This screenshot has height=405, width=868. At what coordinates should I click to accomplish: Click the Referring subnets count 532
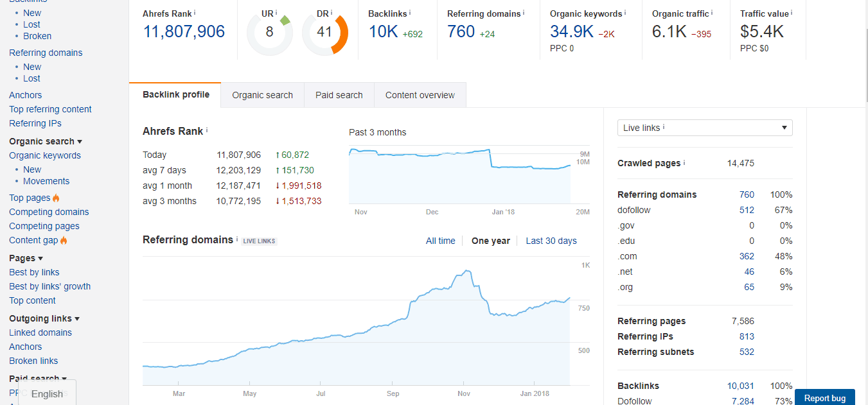click(747, 352)
